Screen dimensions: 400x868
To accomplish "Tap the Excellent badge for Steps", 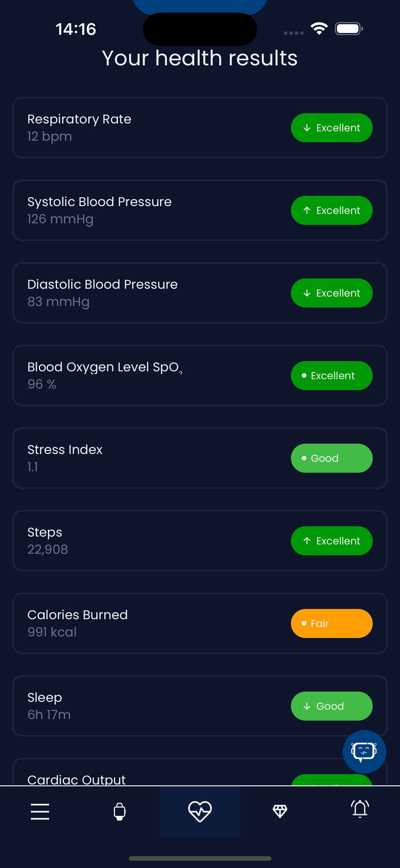I will click(x=332, y=541).
